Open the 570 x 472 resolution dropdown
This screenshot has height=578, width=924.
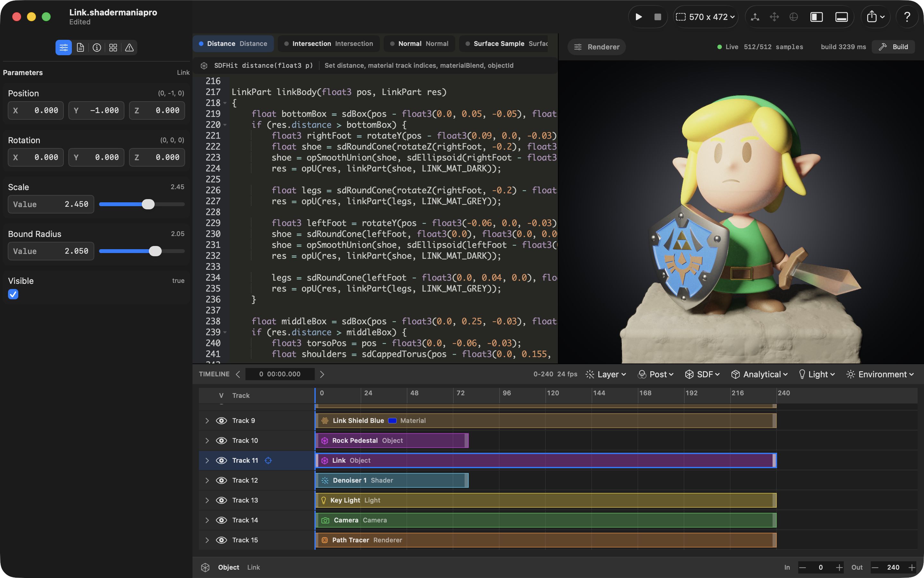click(x=705, y=17)
